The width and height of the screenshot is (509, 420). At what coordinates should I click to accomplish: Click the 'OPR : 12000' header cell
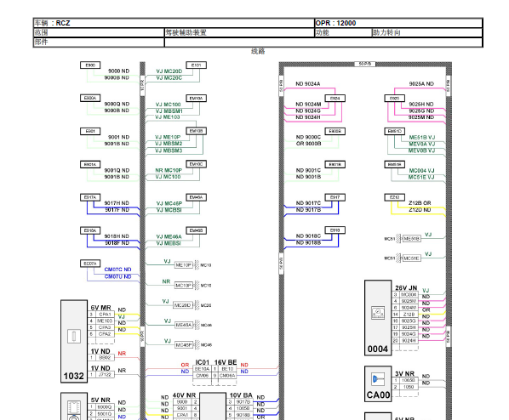[398, 23]
